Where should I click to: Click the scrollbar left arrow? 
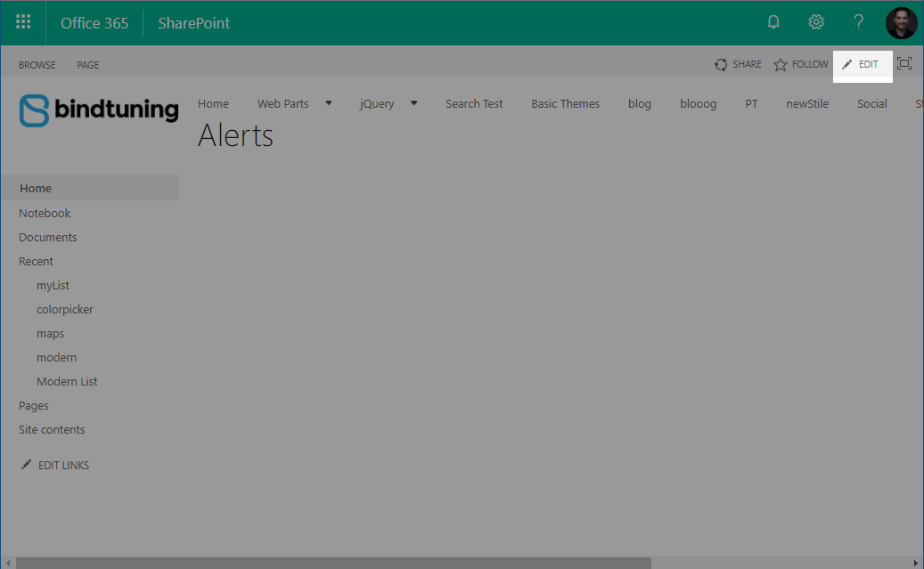[8, 563]
